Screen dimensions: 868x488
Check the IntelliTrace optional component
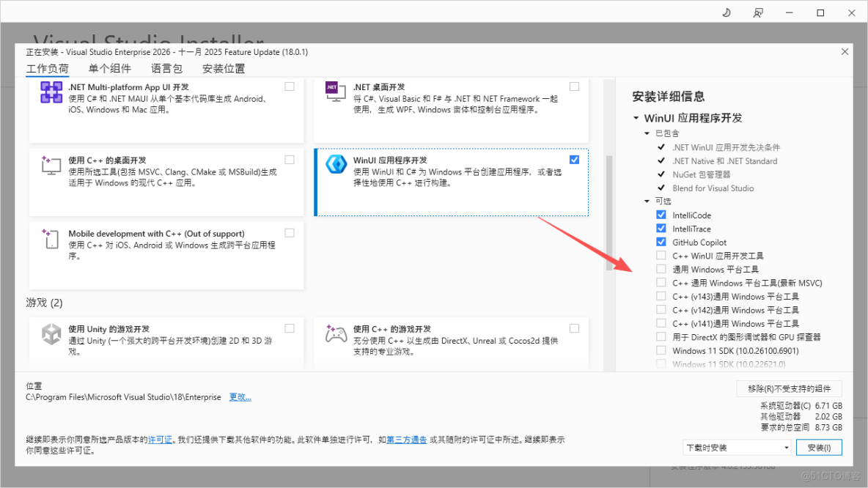661,228
